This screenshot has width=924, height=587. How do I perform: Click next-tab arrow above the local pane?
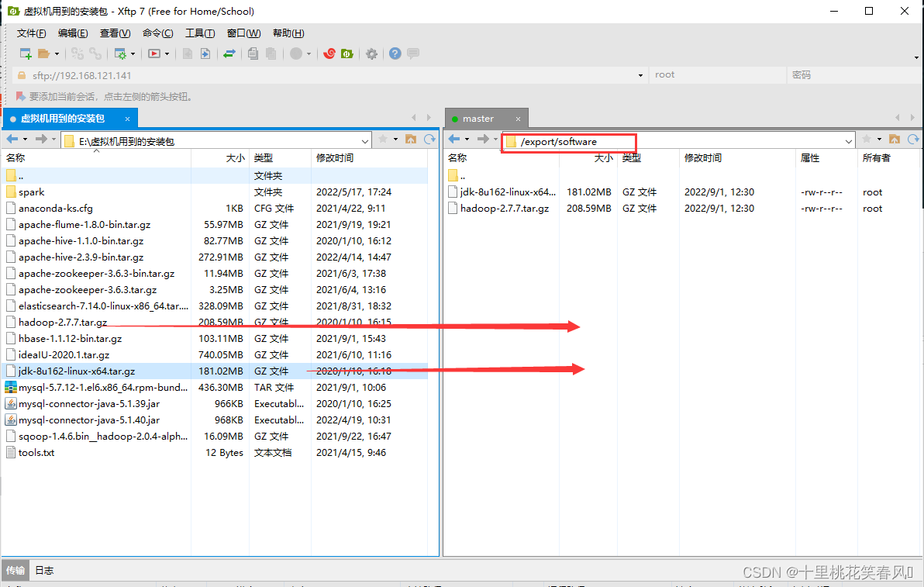[x=429, y=117]
